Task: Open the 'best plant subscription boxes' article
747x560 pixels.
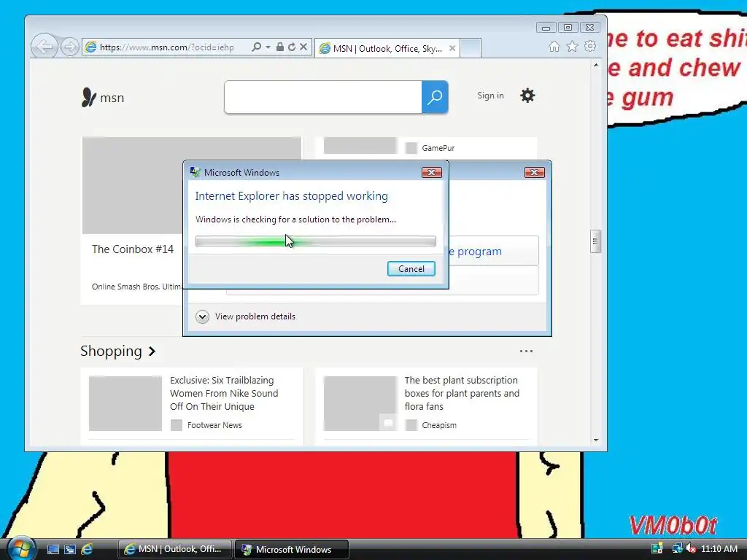Action: click(x=462, y=393)
